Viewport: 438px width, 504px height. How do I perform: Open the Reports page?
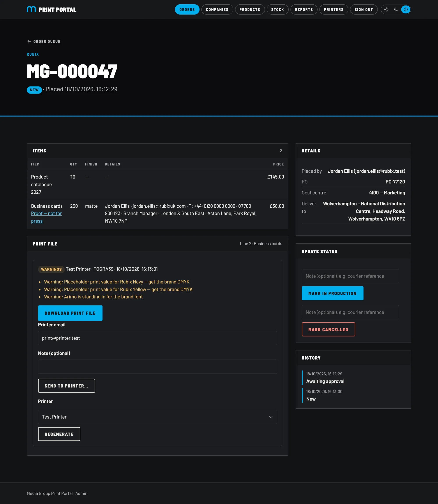304,10
